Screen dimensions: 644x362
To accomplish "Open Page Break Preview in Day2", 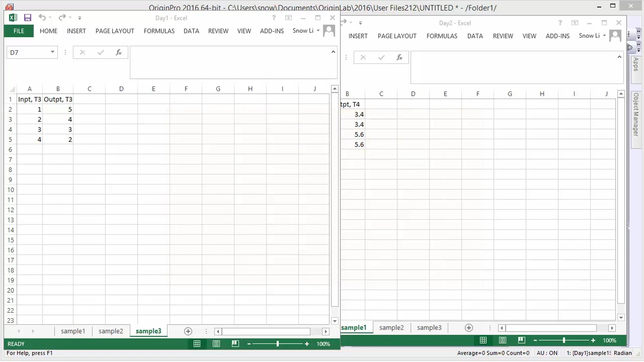I will [522, 340].
